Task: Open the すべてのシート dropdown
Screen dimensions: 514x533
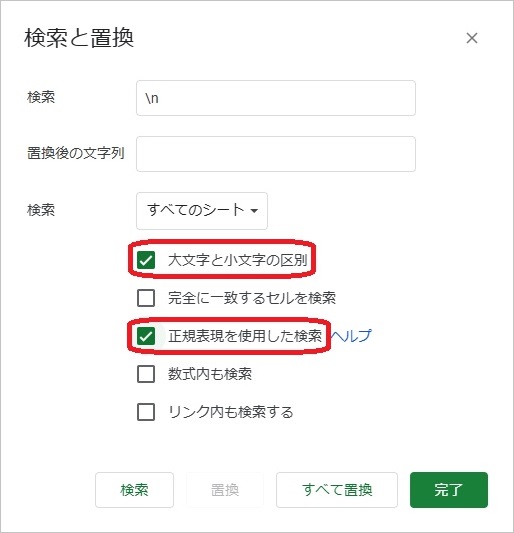Action: coord(202,211)
